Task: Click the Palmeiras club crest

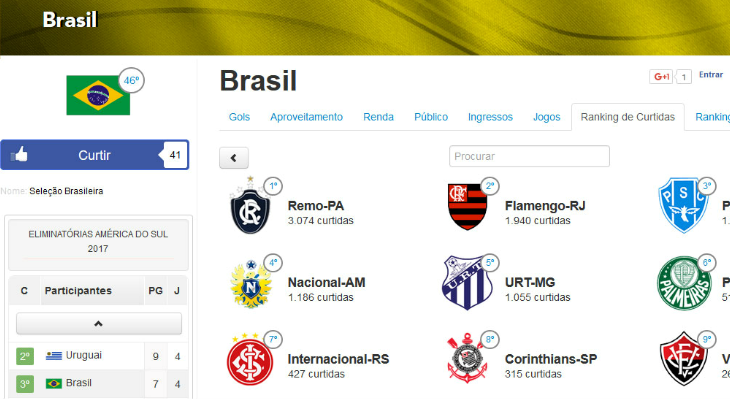Action: coord(684,283)
